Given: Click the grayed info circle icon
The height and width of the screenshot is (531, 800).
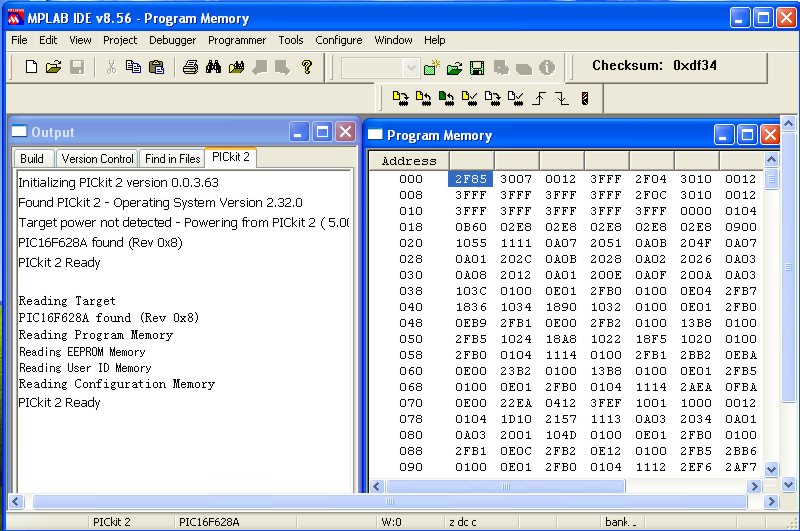Looking at the screenshot, I should (x=547, y=67).
